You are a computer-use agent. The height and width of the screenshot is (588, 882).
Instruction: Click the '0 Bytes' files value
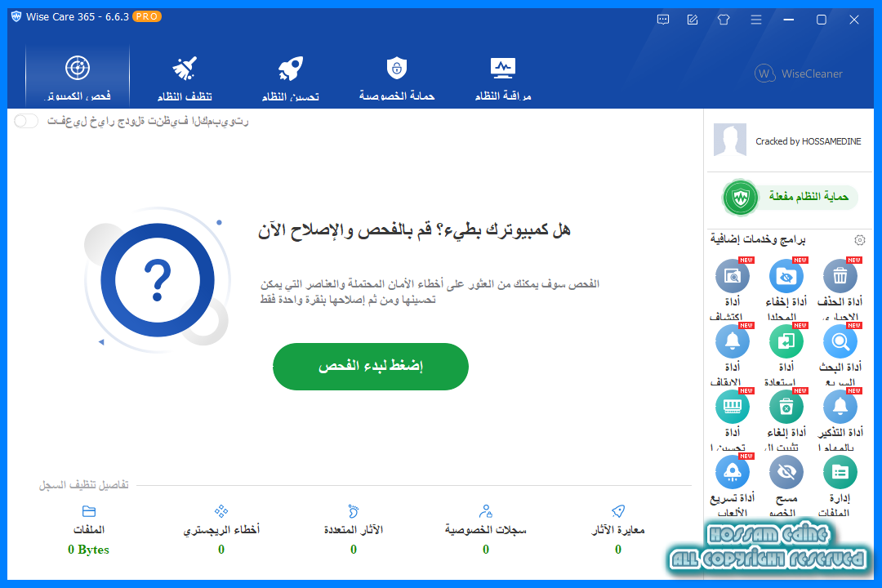point(88,550)
